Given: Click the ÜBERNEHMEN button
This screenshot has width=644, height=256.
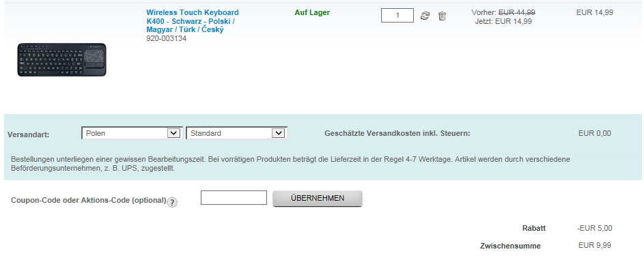Looking at the screenshot, I should [x=318, y=198].
